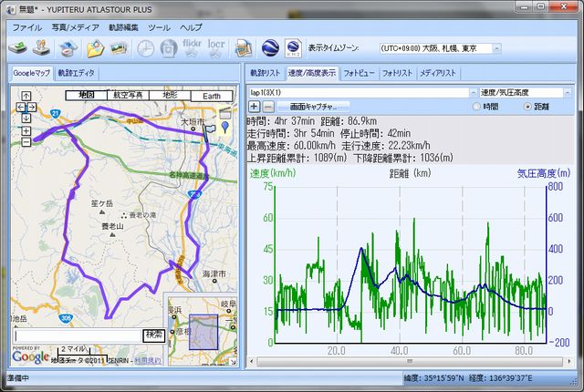Switch map to 地形 view
The height and width of the screenshot is (392, 584).
coord(170,95)
